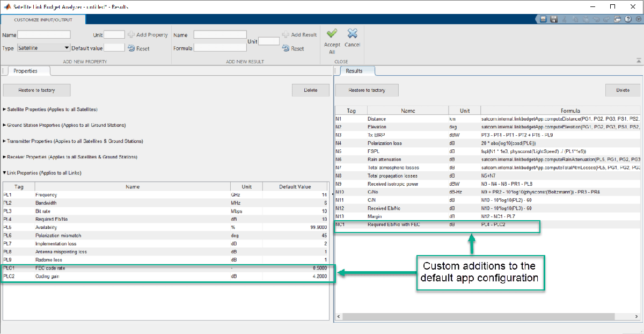Viewport: 644px width, 334px height.
Task: Click Restore to factory in Properties panel
Action: click(36, 90)
